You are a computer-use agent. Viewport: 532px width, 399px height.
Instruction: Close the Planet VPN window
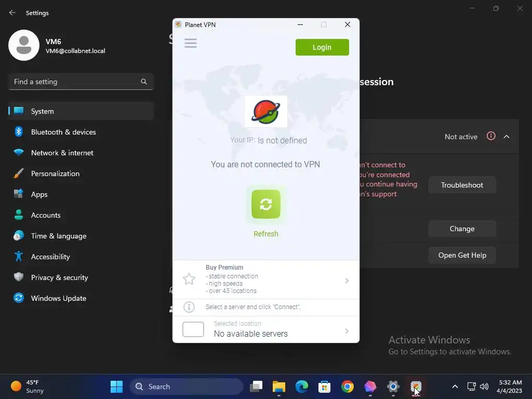[x=348, y=24]
